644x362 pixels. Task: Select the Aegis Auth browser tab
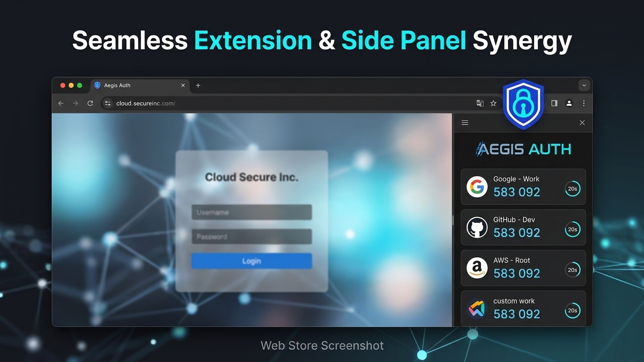(140, 85)
